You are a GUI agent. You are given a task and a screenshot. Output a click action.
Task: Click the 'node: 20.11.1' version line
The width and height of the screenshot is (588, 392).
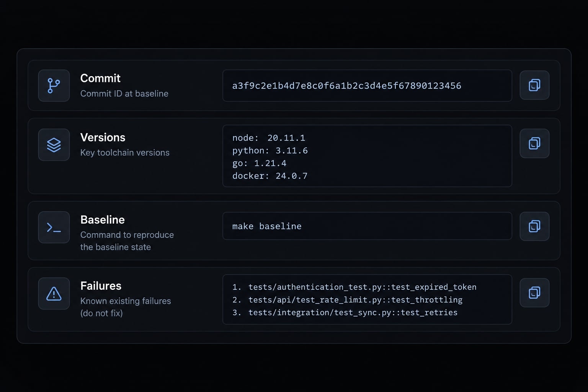click(269, 138)
